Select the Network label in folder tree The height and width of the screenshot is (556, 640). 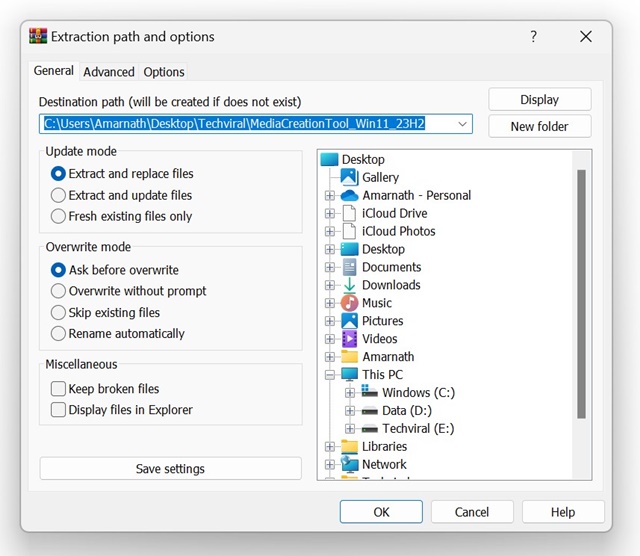click(384, 464)
